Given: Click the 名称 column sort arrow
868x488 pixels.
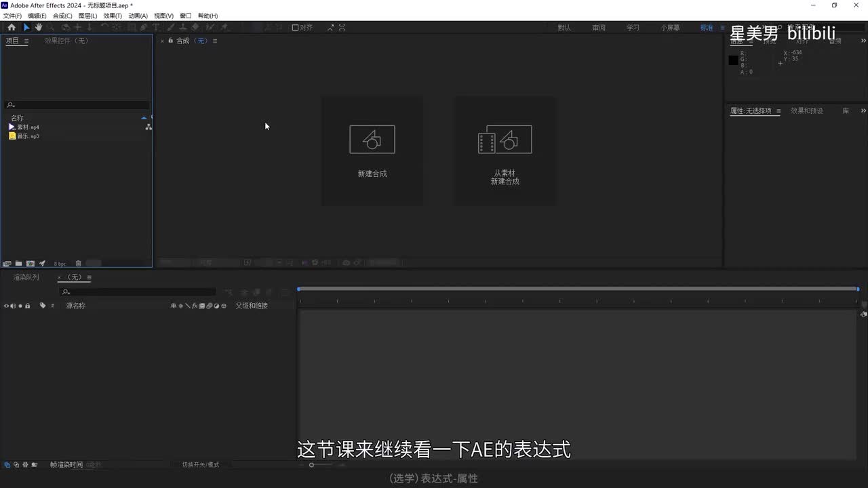Looking at the screenshot, I should tap(144, 118).
